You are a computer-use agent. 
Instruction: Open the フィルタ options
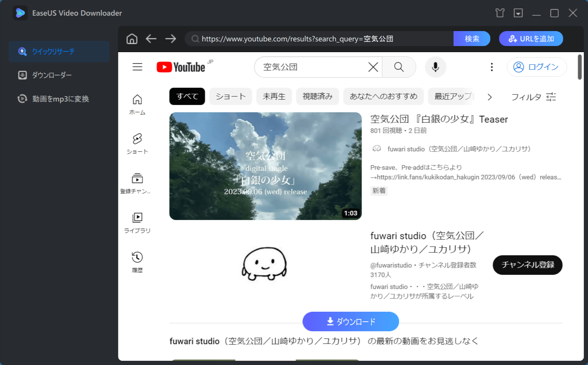(x=534, y=97)
